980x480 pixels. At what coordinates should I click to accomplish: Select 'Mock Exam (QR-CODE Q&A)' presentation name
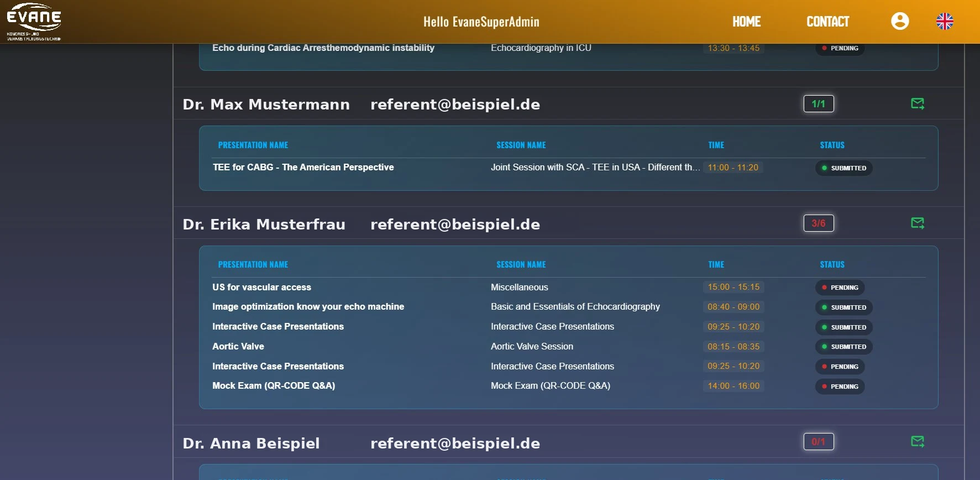(x=274, y=385)
